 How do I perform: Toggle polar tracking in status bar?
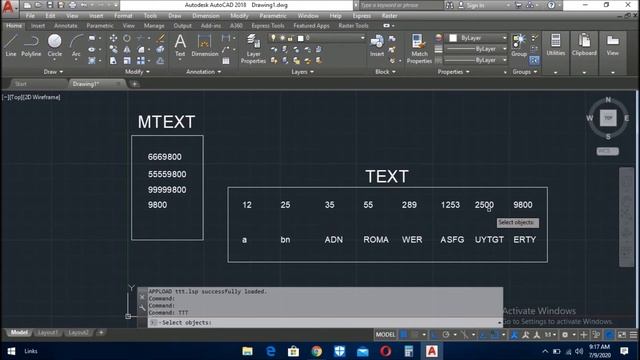[x=446, y=335]
